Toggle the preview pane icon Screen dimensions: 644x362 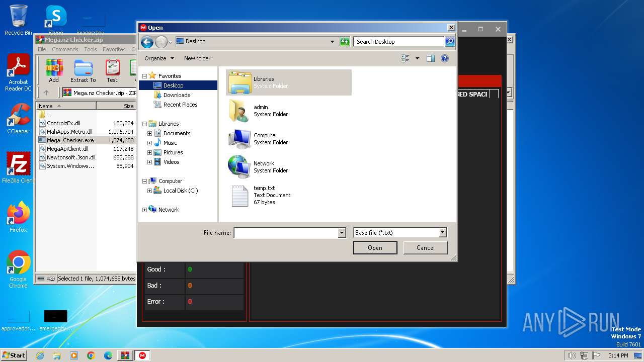point(430,58)
